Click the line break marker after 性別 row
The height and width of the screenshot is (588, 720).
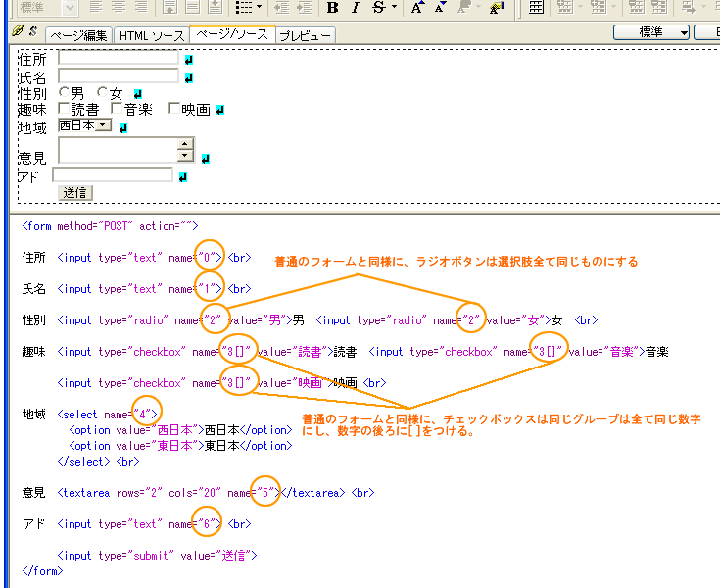[x=138, y=94]
